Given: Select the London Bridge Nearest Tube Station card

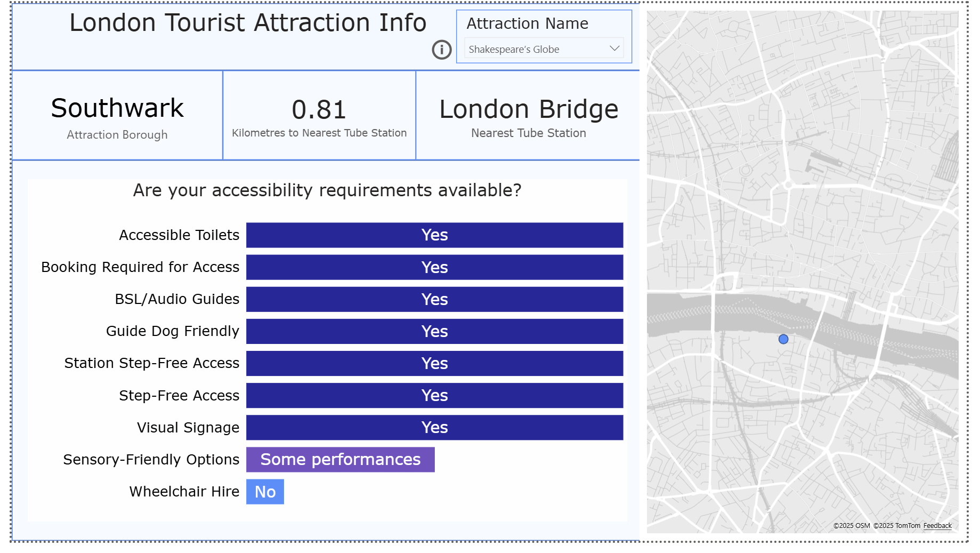Looking at the screenshot, I should click(528, 116).
